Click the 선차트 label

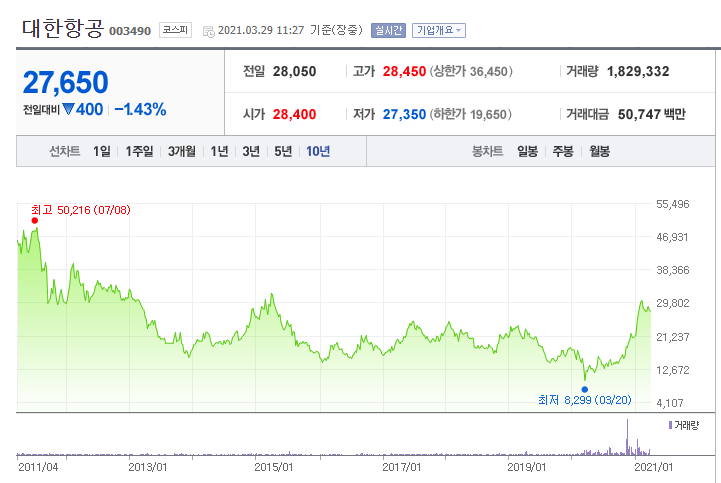[65, 151]
